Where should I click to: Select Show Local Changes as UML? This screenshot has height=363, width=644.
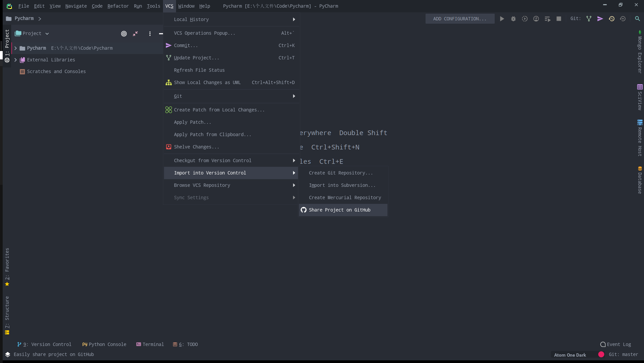(x=231, y=82)
